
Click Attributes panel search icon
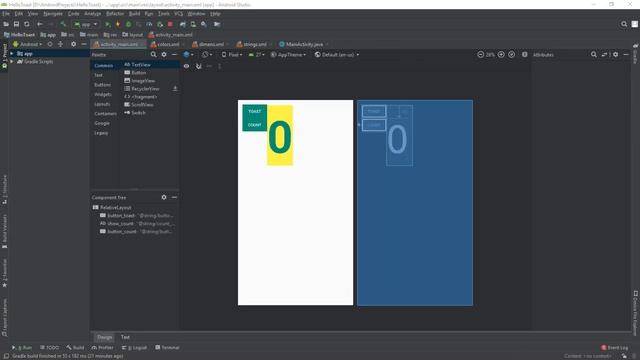point(594,55)
